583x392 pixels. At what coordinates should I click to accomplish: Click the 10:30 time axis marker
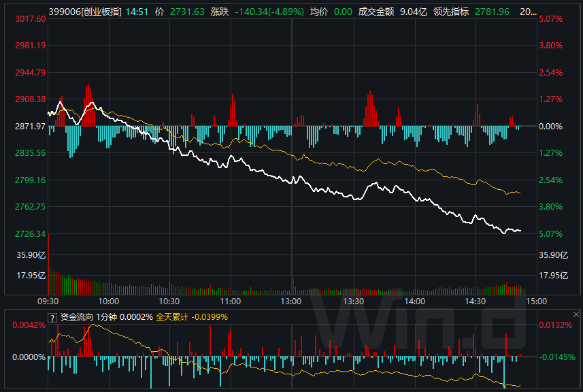pos(169,301)
